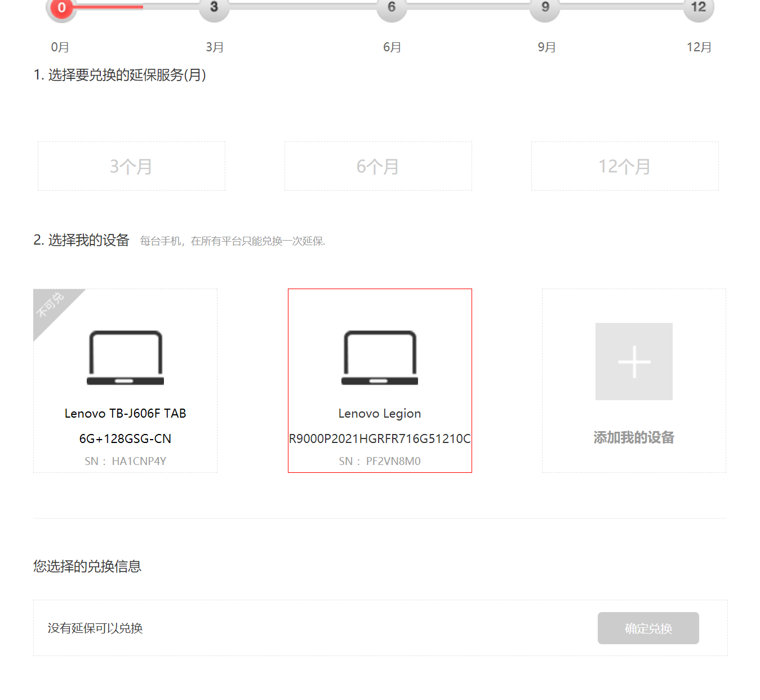This screenshot has width=760, height=700.
Task: Select the 12个月 warranty extension option
Action: [x=625, y=166]
